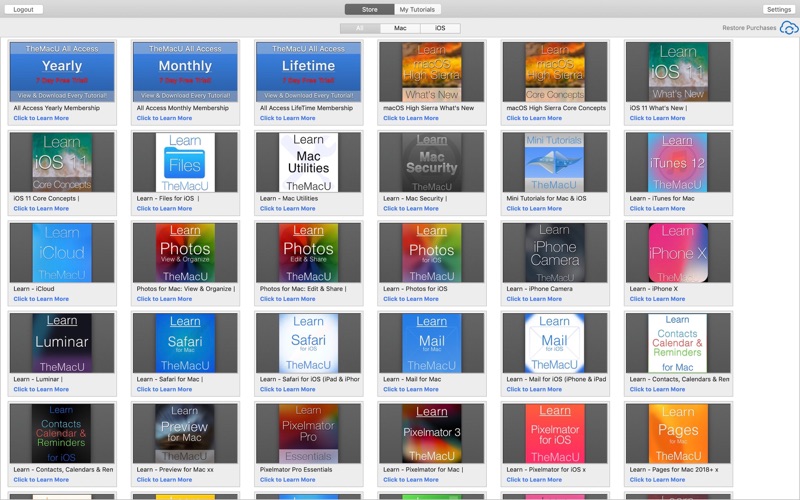Open the Learn Mac Security cover

(432, 162)
